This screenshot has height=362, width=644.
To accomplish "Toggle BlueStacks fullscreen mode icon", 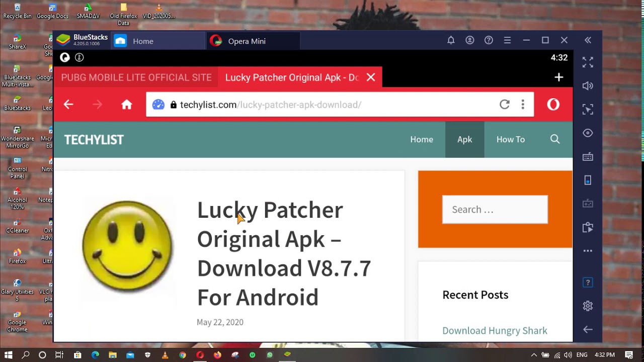I will pyautogui.click(x=588, y=62).
